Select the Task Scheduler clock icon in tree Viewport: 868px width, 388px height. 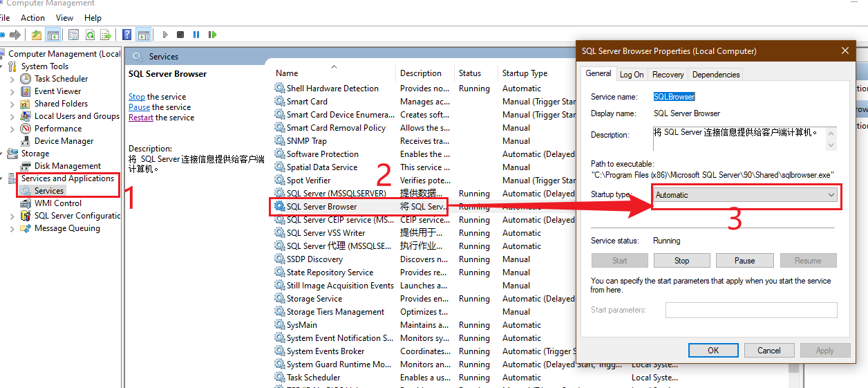[x=26, y=79]
